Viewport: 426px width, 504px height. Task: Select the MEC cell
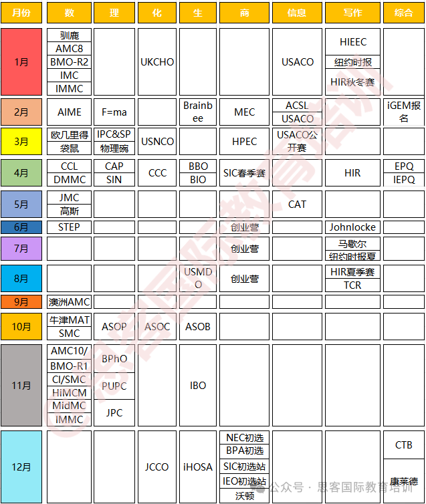(x=244, y=112)
